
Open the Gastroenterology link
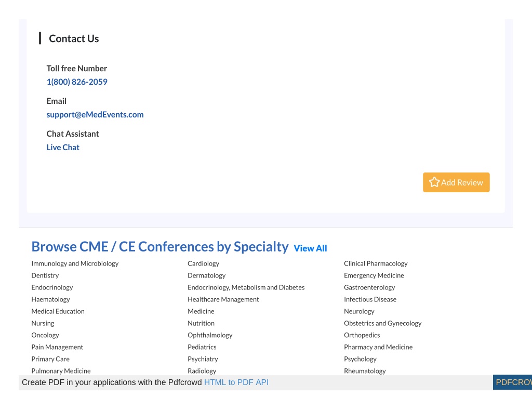[369, 287]
